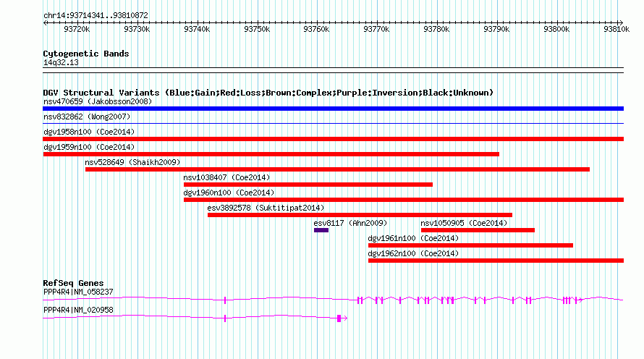The height and width of the screenshot is (359, 644).
Task: Click the 14q32.13 cytogenetic band bar
Action: click(333, 70)
